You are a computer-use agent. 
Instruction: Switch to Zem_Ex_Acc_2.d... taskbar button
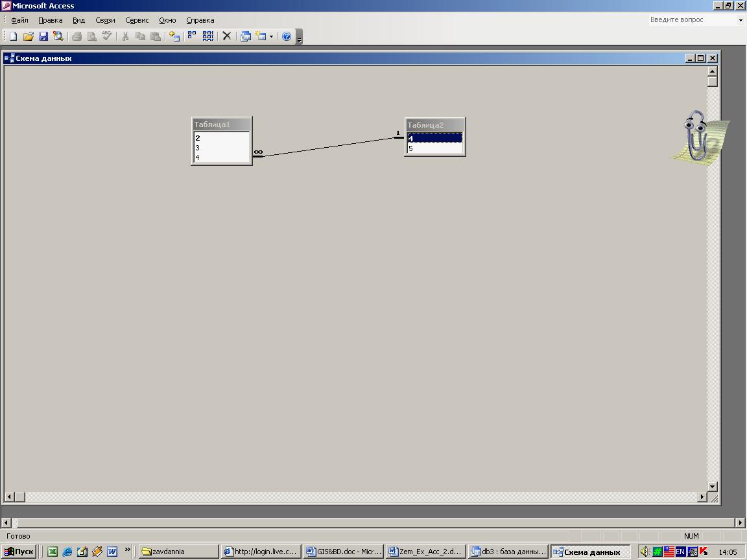pos(425,552)
